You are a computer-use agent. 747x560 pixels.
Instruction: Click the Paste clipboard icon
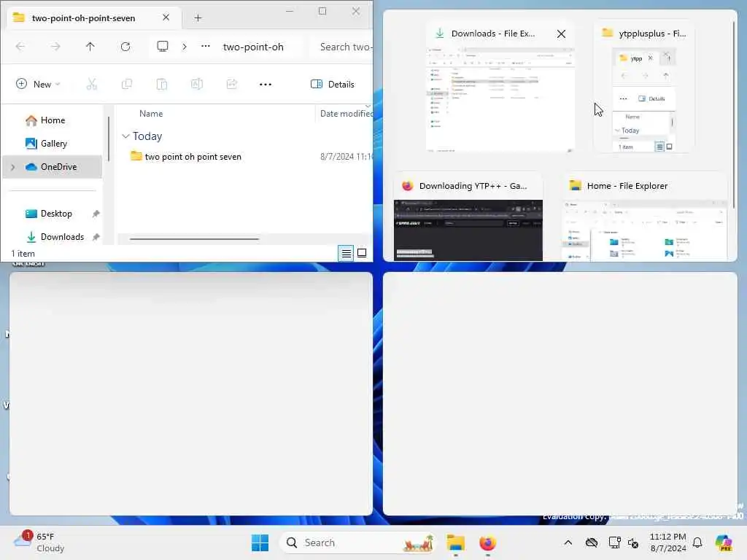coord(161,85)
